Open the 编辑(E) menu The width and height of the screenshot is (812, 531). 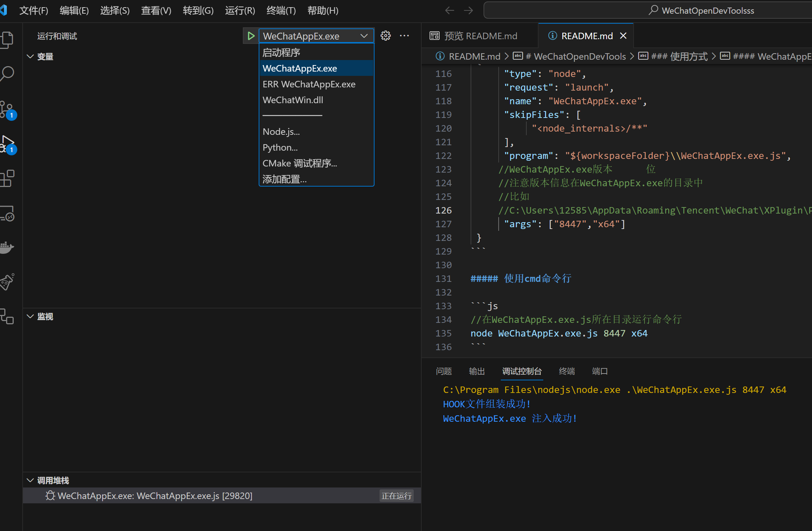click(x=74, y=10)
